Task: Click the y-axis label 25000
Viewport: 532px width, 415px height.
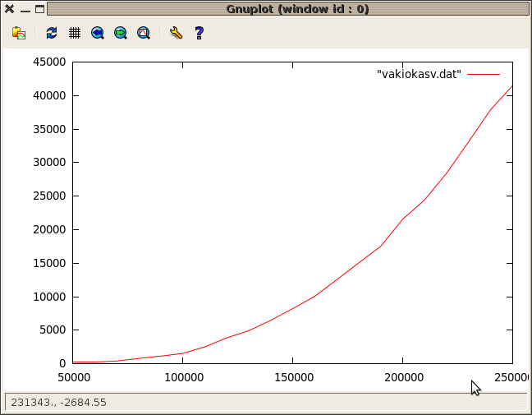Action: coord(49,196)
